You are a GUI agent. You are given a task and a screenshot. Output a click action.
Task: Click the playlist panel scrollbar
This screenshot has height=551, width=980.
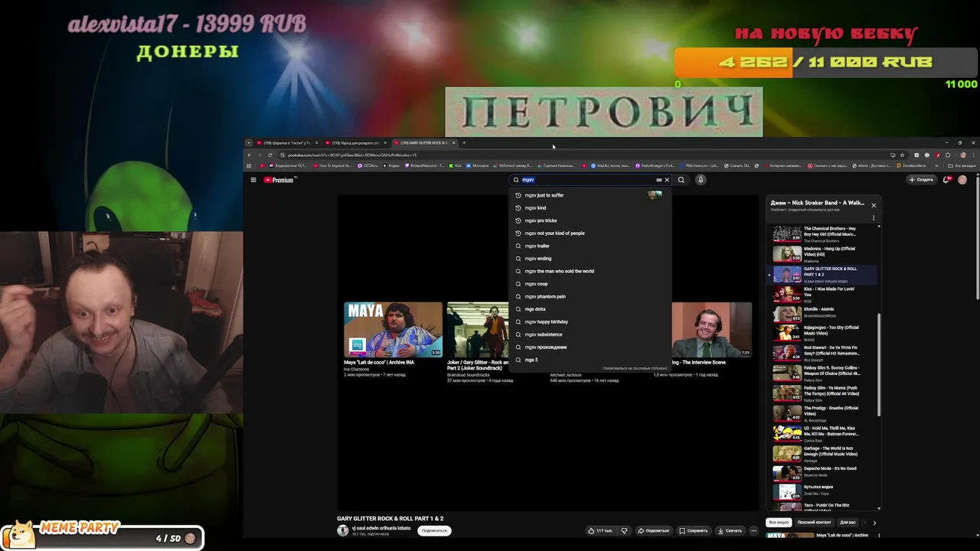pyautogui.click(x=879, y=364)
